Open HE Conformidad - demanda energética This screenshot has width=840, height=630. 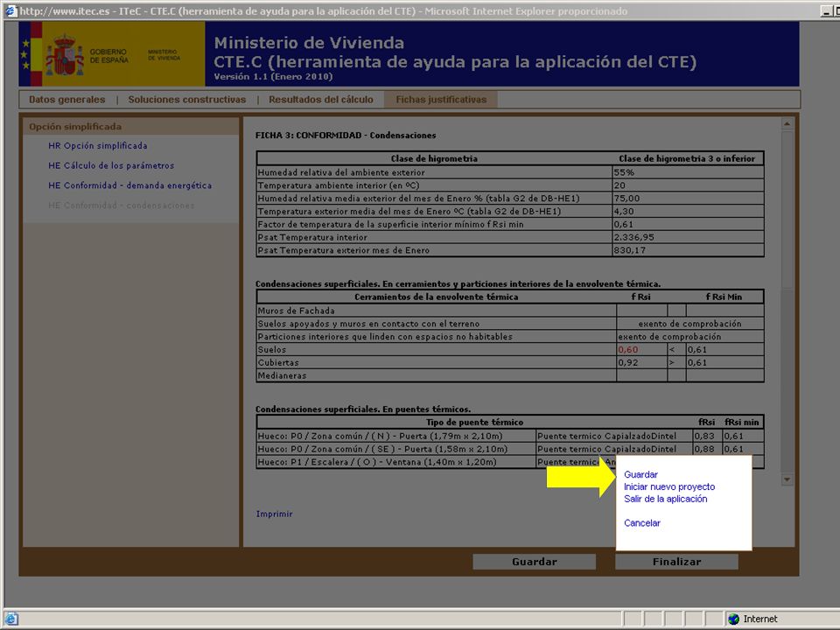pos(129,185)
